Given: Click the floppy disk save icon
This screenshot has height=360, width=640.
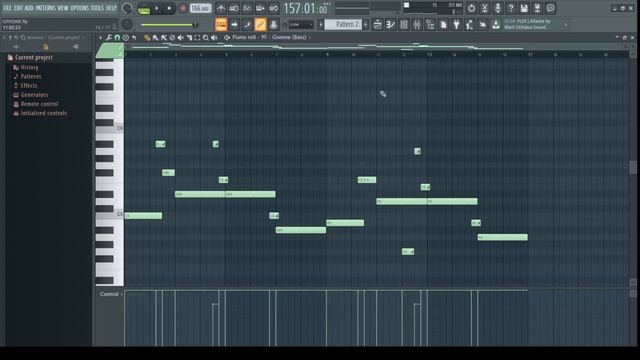Looking at the screenshot, I should click(x=524, y=8).
